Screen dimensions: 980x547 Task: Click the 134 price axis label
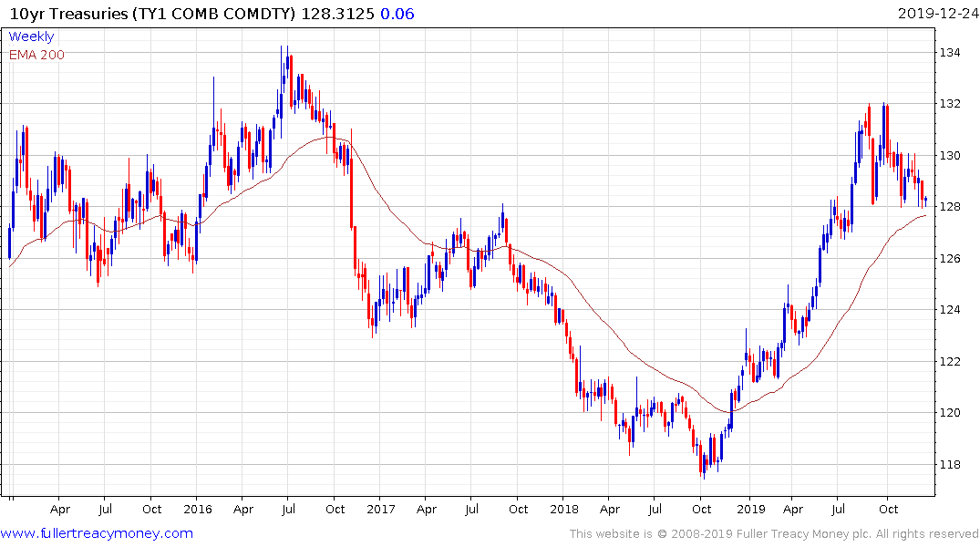pos(949,53)
